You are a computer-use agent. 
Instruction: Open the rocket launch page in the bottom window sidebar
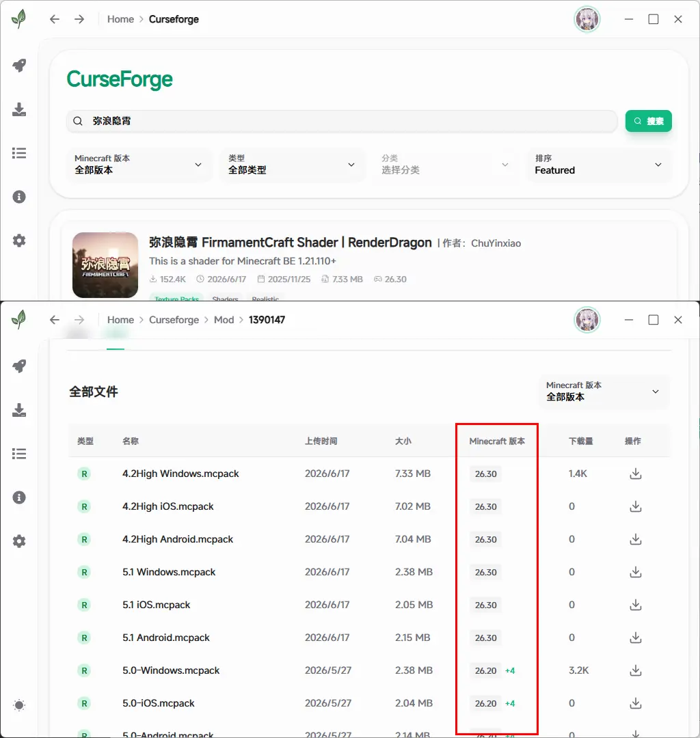[19, 366]
